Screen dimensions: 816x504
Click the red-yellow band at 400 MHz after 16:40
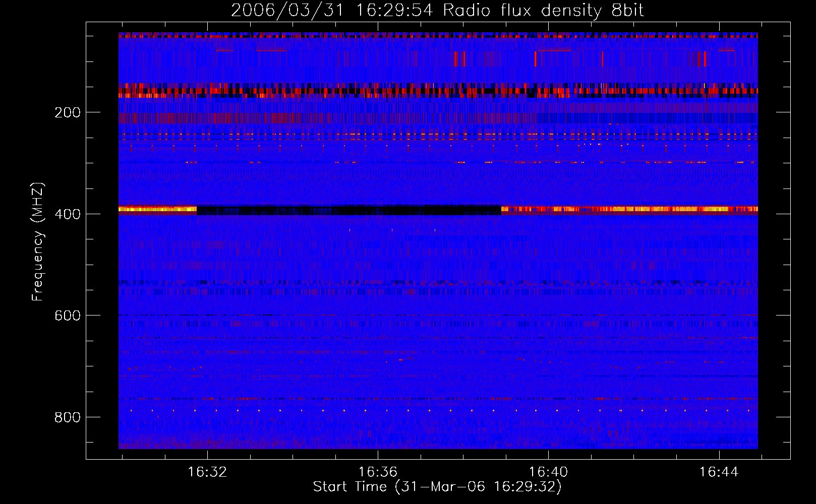(x=629, y=209)
